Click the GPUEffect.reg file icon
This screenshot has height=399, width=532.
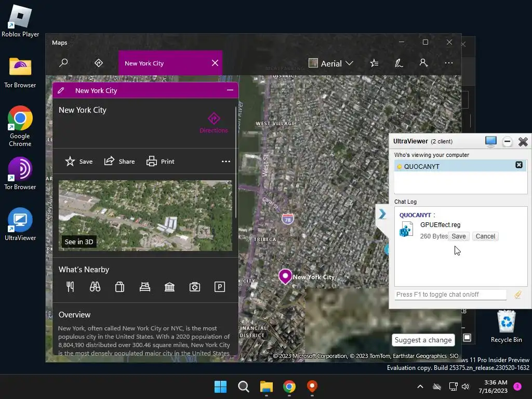point(406,229)
